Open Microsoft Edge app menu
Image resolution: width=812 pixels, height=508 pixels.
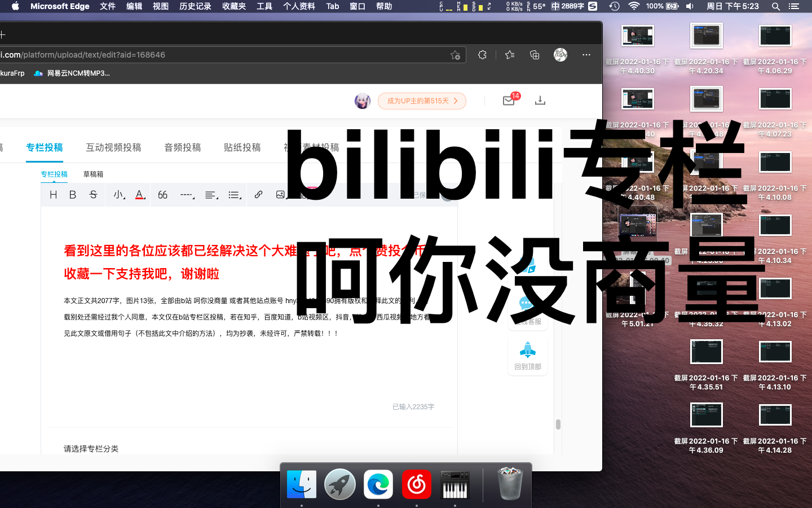(x=60, y=6)
